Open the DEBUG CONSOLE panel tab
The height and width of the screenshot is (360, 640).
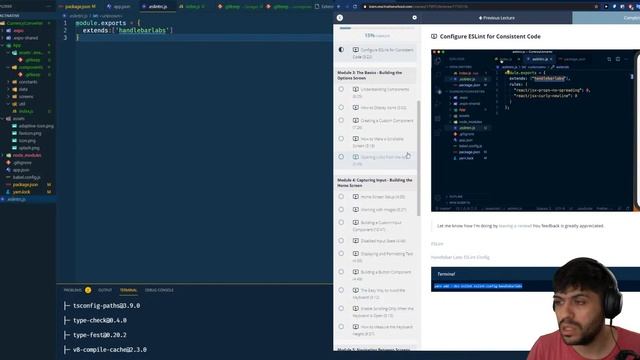pyautogui.click(x=159, y=290)
